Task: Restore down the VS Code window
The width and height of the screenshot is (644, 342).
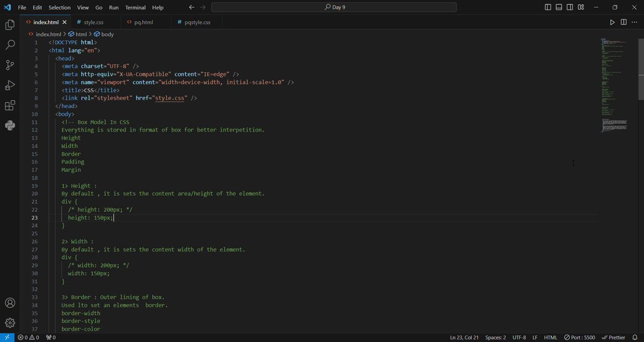Action: [615, 8]
